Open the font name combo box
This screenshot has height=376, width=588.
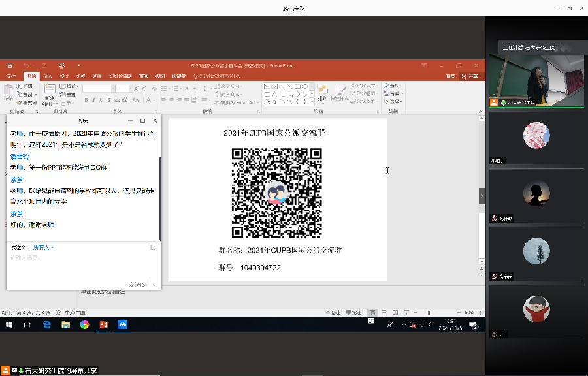99,89
